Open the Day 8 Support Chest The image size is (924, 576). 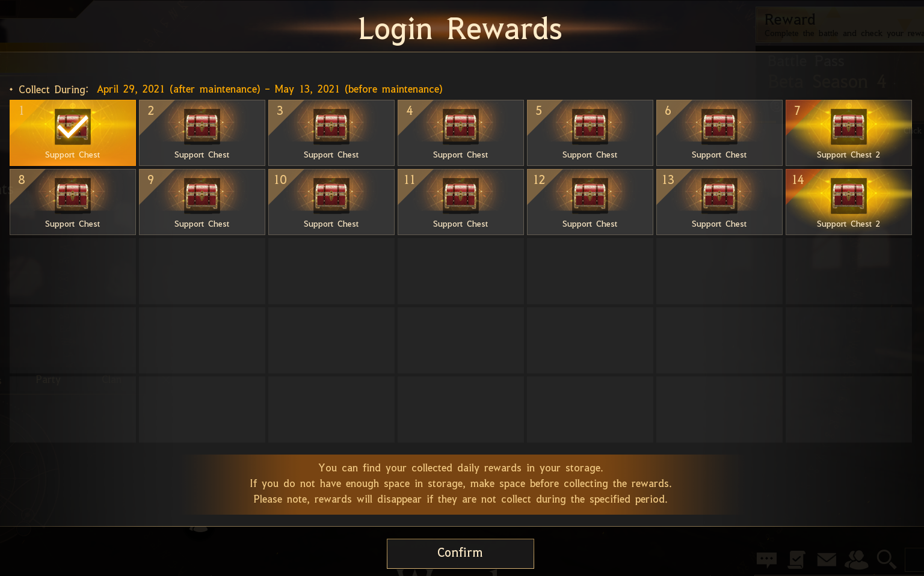73,202
